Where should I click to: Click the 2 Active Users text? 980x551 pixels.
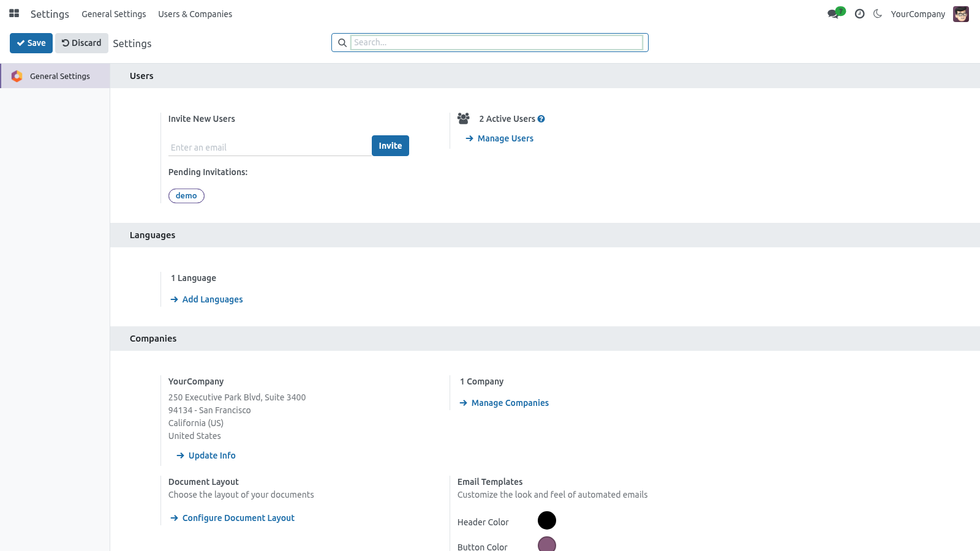pyautogui.click(x=507, y=119)
